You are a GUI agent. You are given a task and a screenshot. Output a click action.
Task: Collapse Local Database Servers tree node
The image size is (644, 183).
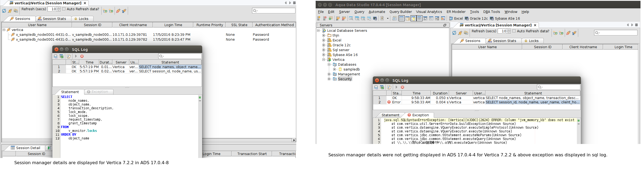[x=318, y=31]
